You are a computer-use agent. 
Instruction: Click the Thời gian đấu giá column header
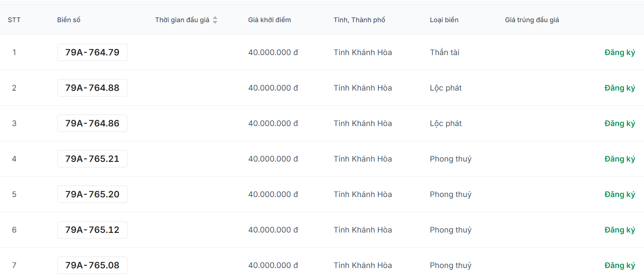pyautogui.click(x=182, y=20)
